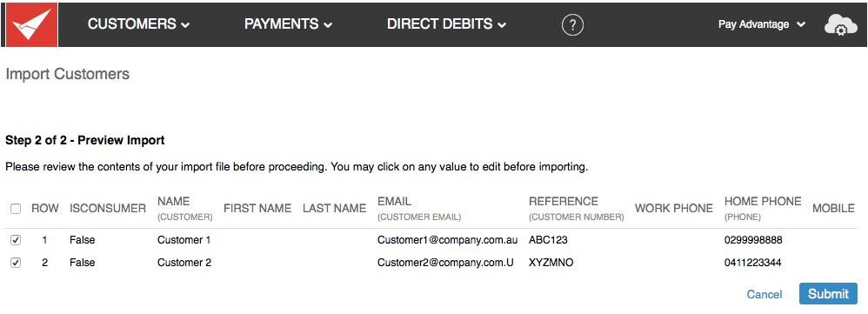This screenshot has width=868, height=314.
Task: Click home phone value 0299998888
Action: click(x=753, y=240)
